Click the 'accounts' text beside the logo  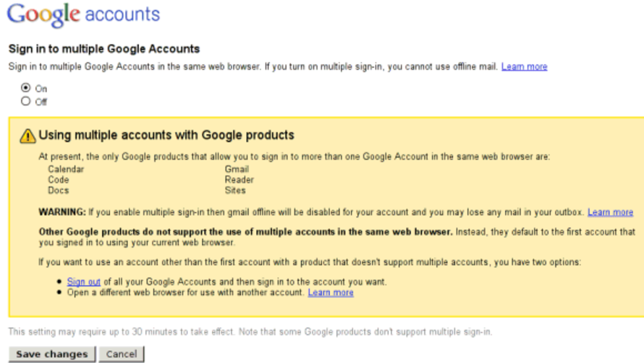point(122,14)
